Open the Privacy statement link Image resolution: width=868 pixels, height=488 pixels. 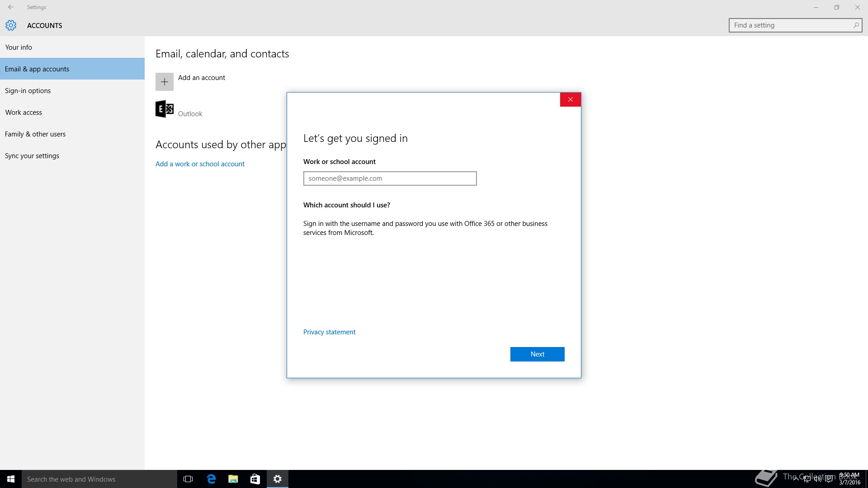[329, 332]
